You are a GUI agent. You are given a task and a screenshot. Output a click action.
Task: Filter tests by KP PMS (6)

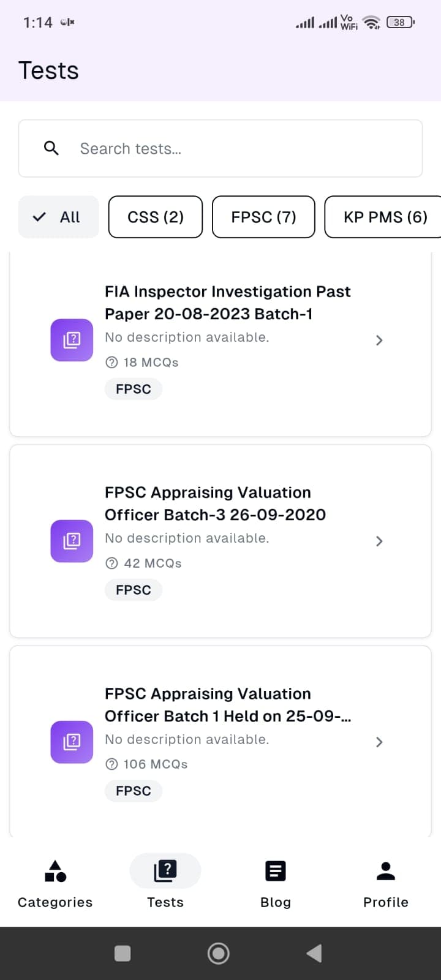[x=385, y=217]
